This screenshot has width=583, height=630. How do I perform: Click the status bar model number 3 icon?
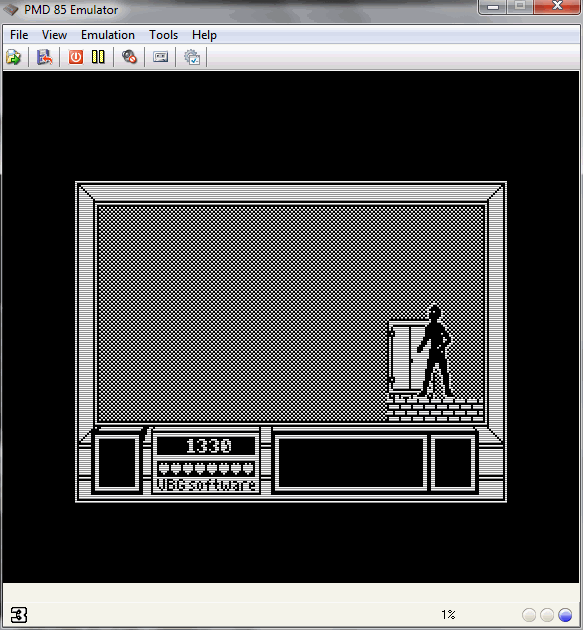[18, 615]
